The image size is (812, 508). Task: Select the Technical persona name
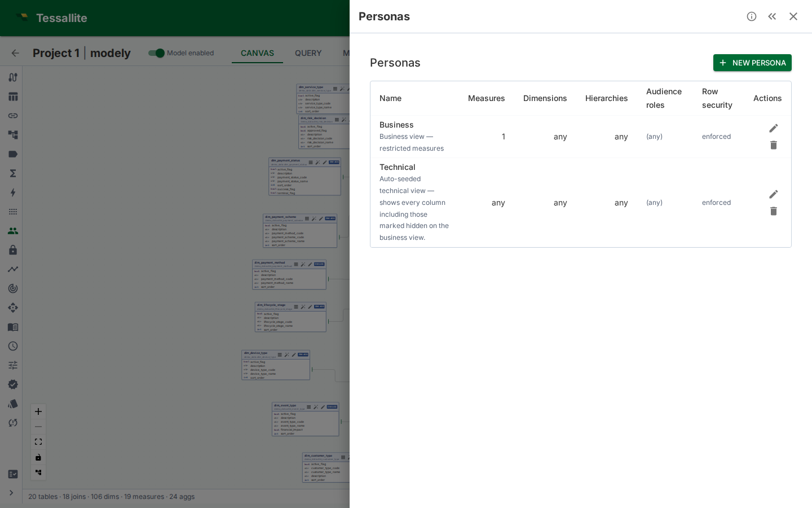398,167
